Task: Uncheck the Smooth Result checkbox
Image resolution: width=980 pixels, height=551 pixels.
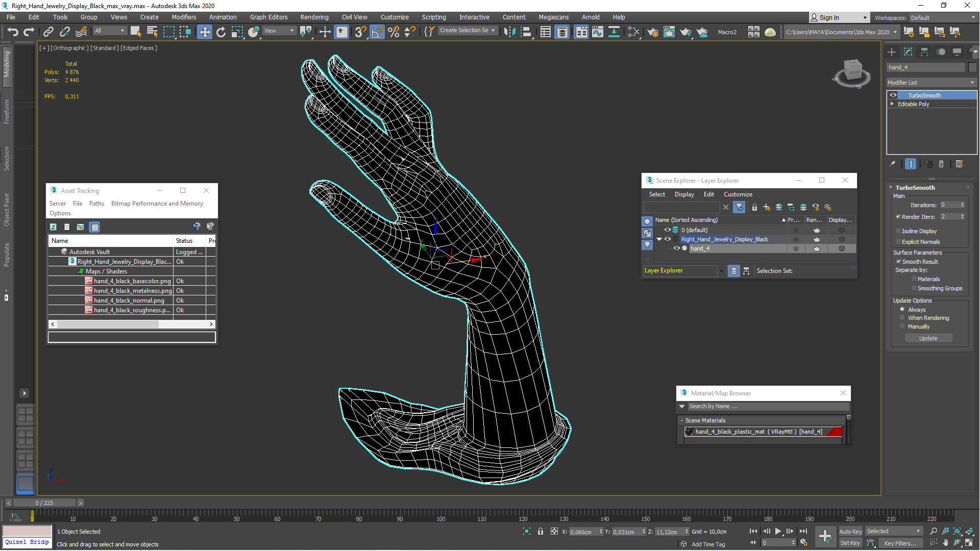Action: click(898, 262)
